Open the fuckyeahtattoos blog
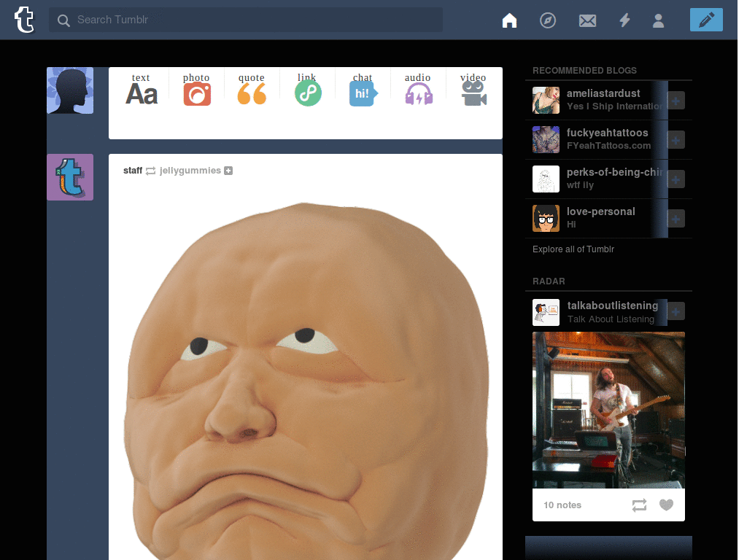Image resolution: width=747 pixels, height=560 pixels. (x=608, y=133)
